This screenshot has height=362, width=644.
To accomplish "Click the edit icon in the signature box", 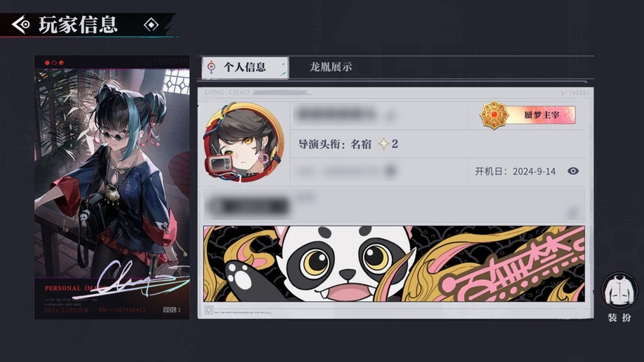I will pyautogui.click(x=573, y=213).
